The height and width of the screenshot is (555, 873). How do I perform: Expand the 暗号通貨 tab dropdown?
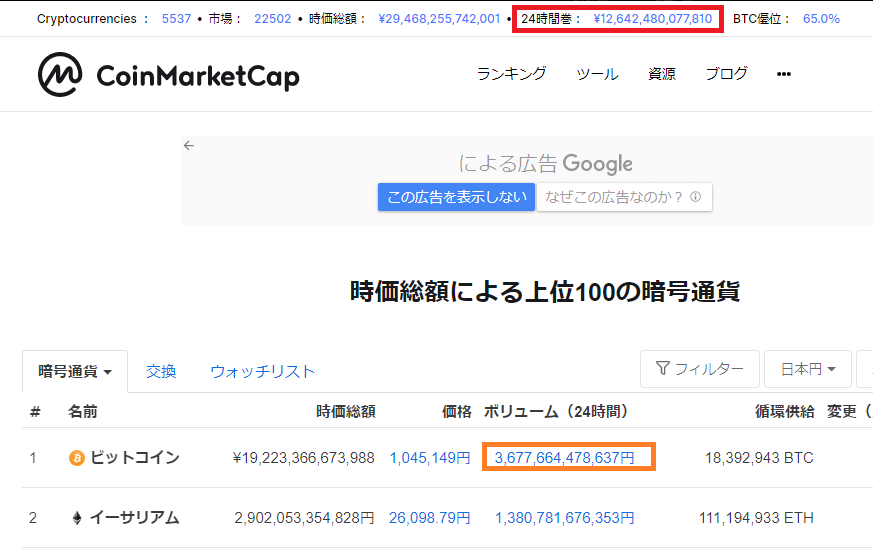click(75, 371)
